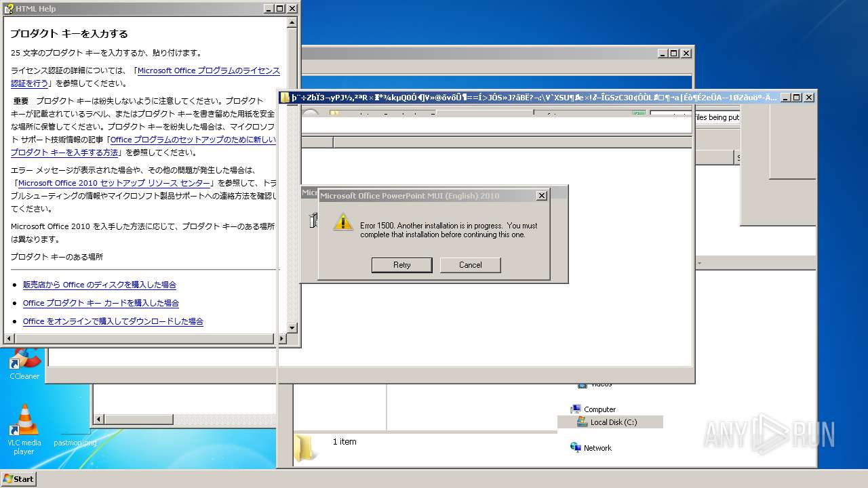The width and height of the screenshot is (868, 488).
Task: Click HTML Help vertical scrollbar down arrow
Action: point(292,328)
